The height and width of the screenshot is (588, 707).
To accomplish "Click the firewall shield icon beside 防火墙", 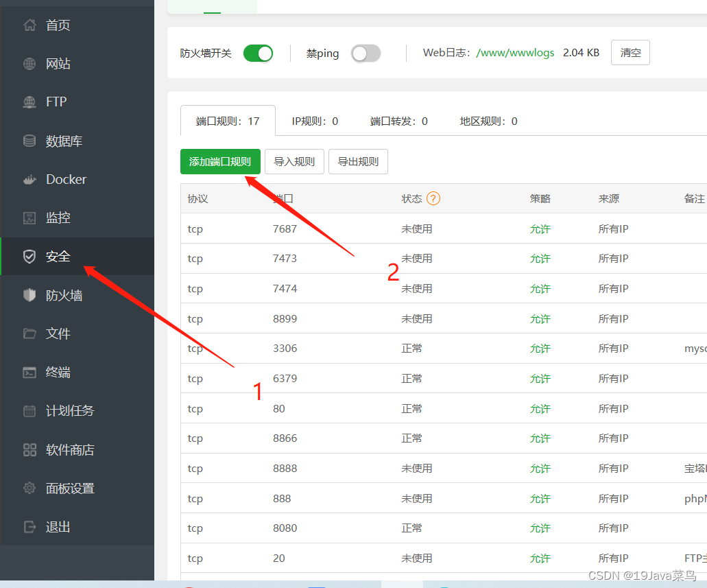I will (x=29, y=295).
